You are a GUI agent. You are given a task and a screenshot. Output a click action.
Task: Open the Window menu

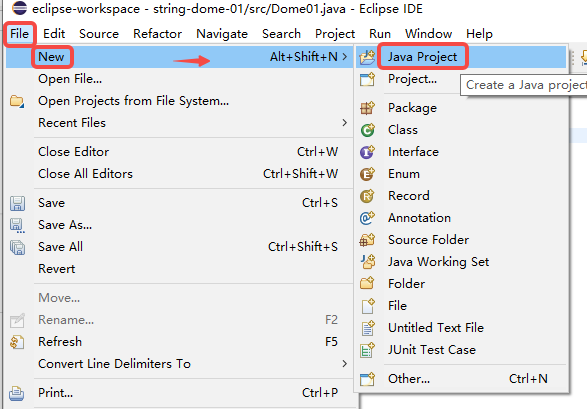(428, 34)
